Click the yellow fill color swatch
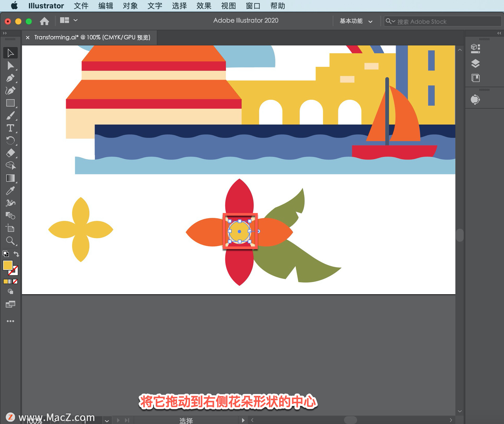 8,265
